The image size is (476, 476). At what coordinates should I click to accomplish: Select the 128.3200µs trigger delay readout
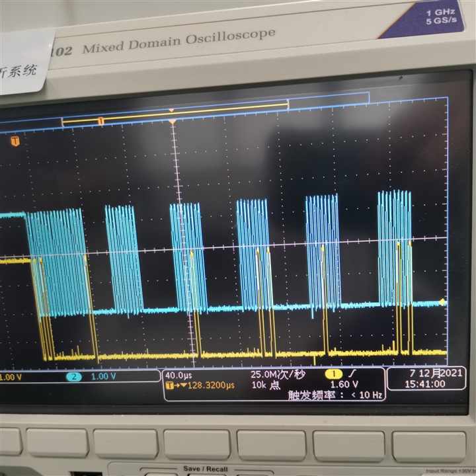pyautogui.click(x=211, y=385)
